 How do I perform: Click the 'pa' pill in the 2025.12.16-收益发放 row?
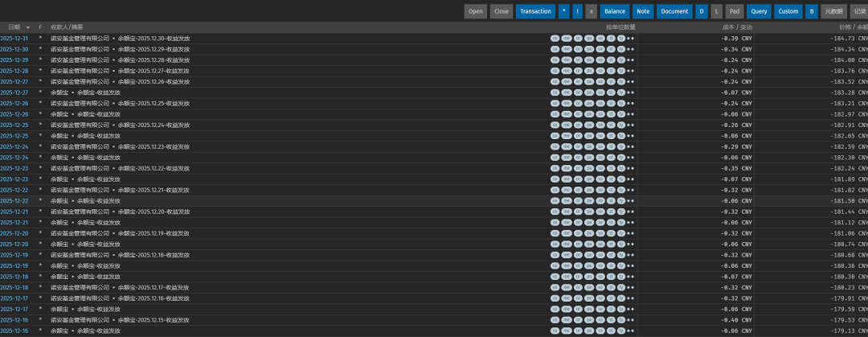[x=589, y=298]
